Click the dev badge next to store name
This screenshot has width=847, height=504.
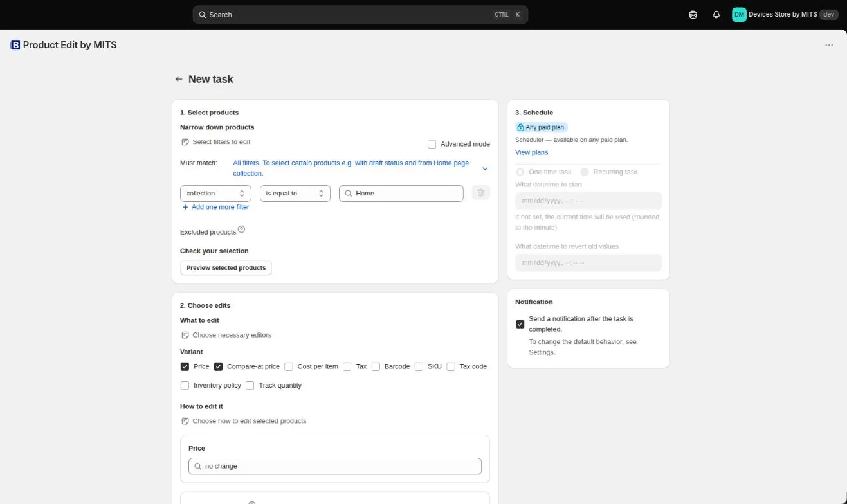(x=829, y=14)
